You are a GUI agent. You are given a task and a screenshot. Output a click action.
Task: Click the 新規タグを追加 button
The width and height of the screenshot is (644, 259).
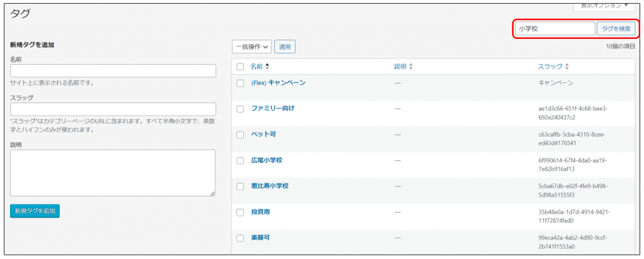click(35, 211)
